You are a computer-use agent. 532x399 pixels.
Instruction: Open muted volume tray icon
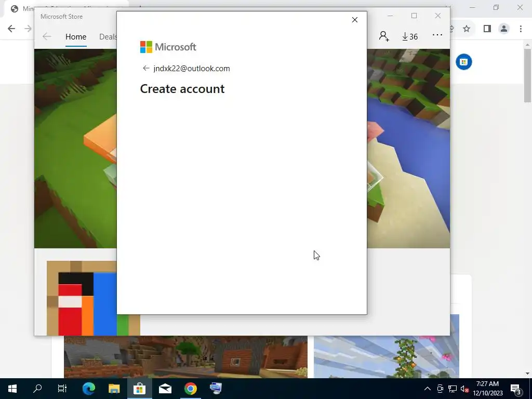pos(464,389)
